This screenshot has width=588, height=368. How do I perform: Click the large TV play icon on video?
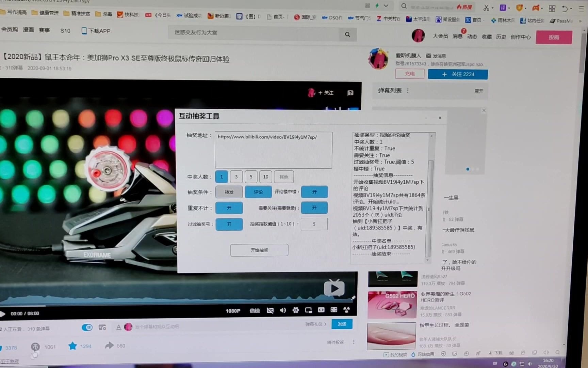tap(334, 288)
